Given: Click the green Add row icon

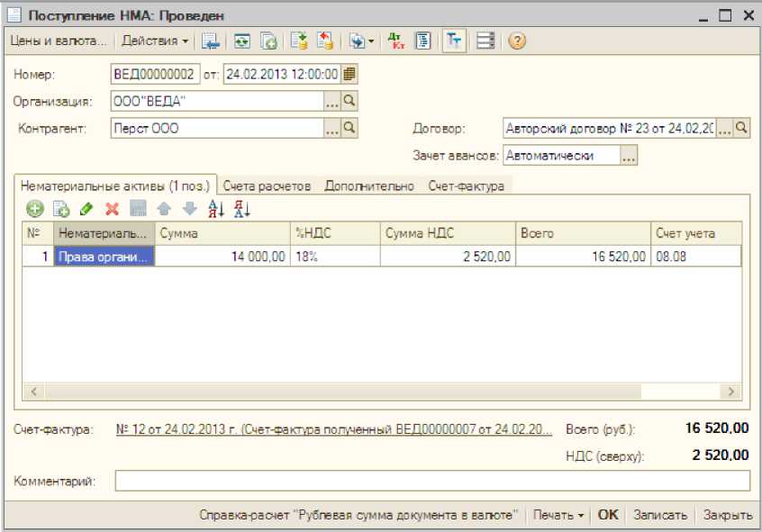Looking at the screenshot, I should [35, 209].
